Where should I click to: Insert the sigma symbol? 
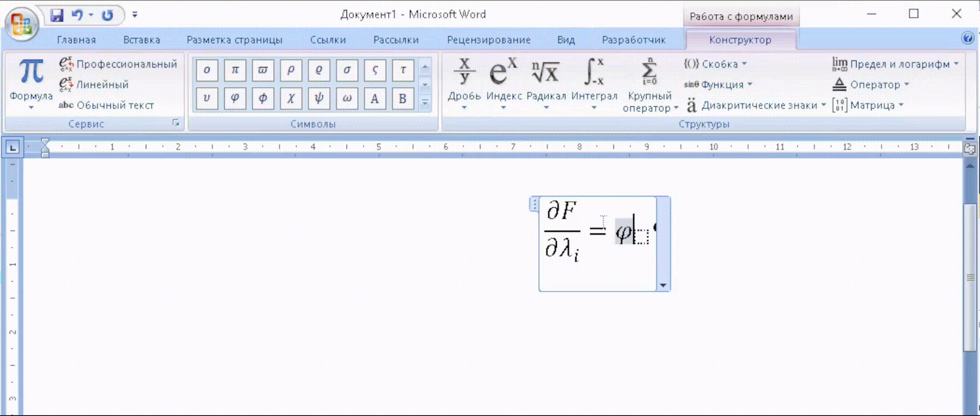point(347,71)
